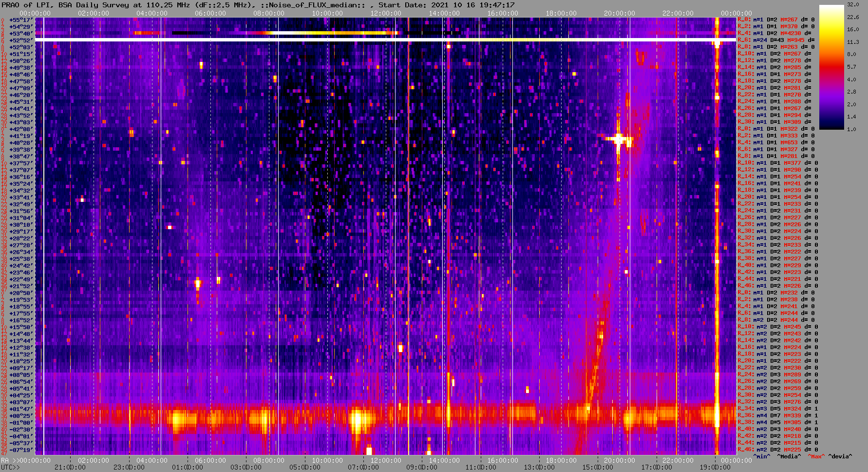Click declination label +42°08'

[21, 129]
